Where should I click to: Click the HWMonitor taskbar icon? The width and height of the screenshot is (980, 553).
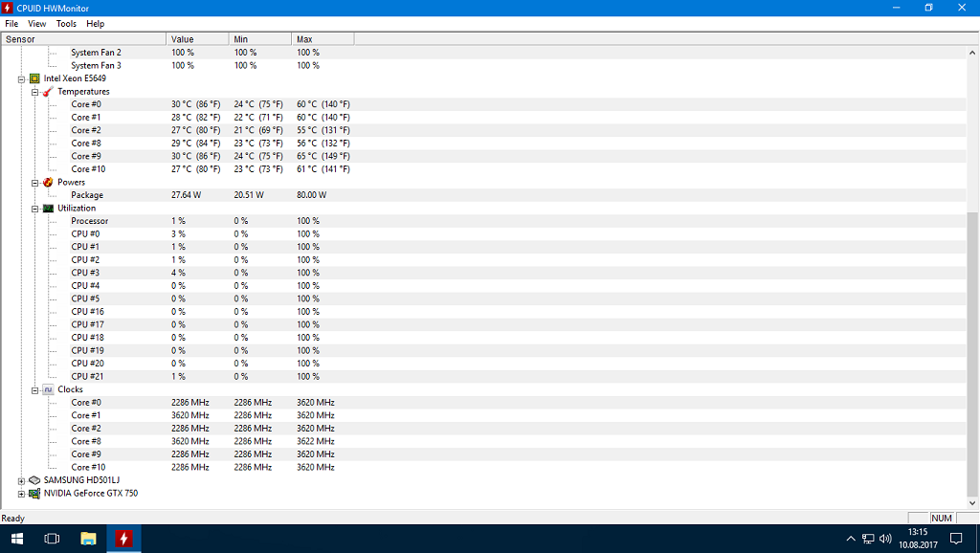(x=123, y=539)
